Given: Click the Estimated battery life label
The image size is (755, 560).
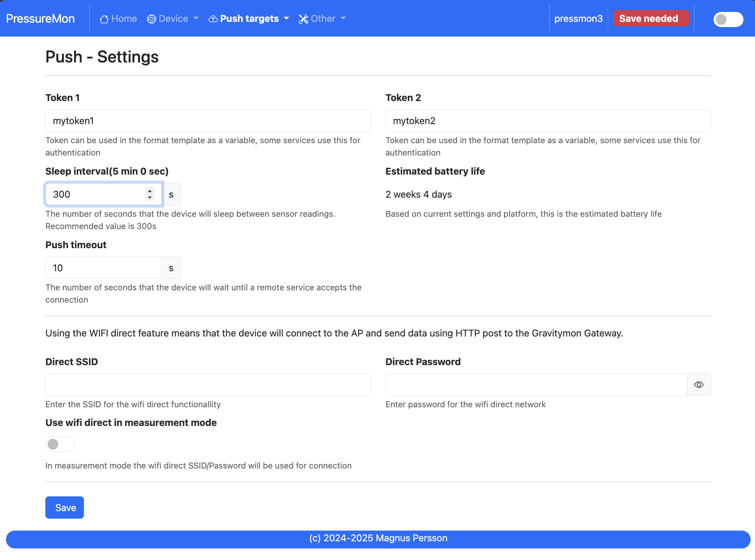Looking at the screenshot, I should pos(435,171).
